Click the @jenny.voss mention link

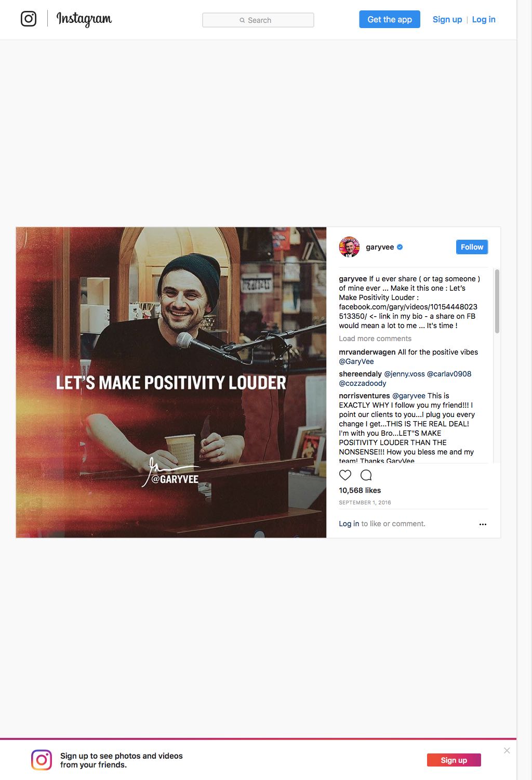tap(404, 374)
